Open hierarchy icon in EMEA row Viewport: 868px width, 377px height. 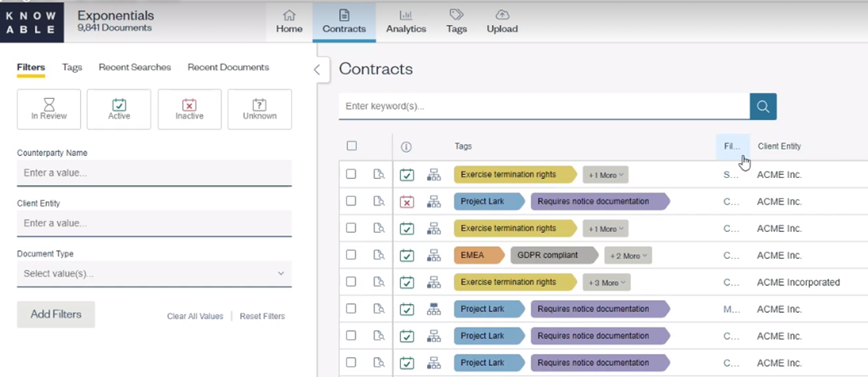click(434, 256)
